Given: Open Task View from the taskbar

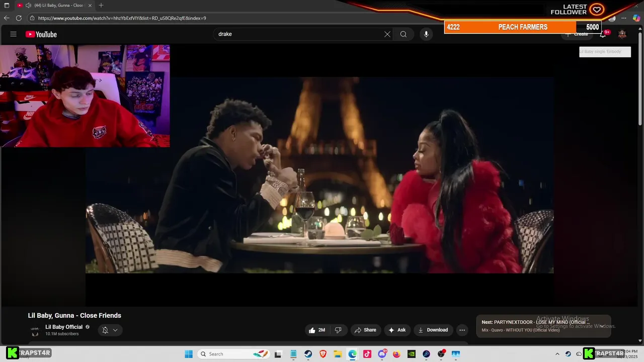Looking at the screenshot, I should pos(278,354).
